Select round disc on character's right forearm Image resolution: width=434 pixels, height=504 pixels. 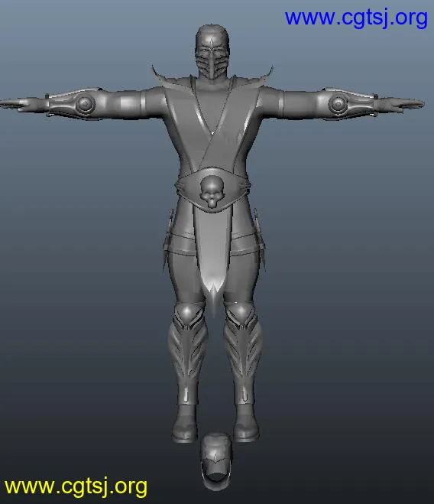click(85, 104)
